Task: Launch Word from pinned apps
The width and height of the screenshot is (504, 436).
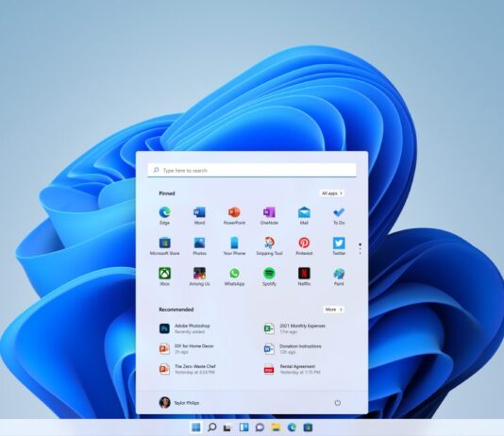Action: (199, 215)
